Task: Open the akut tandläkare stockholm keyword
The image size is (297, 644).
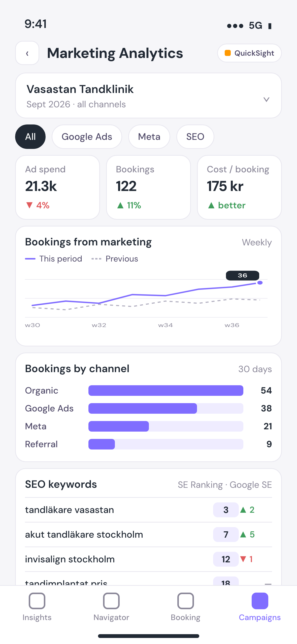Action: (x=148, y=535)
